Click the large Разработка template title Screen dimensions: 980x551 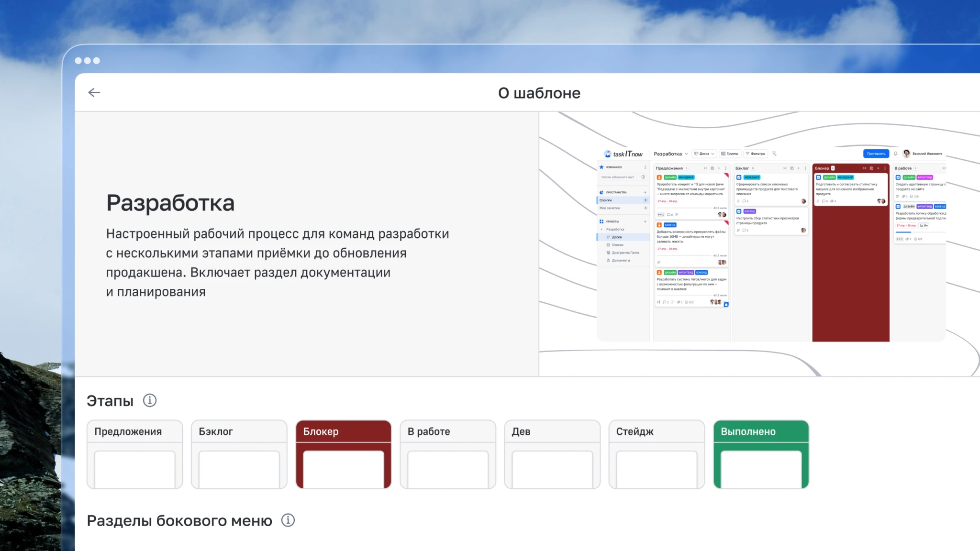[x=170, y=203]
